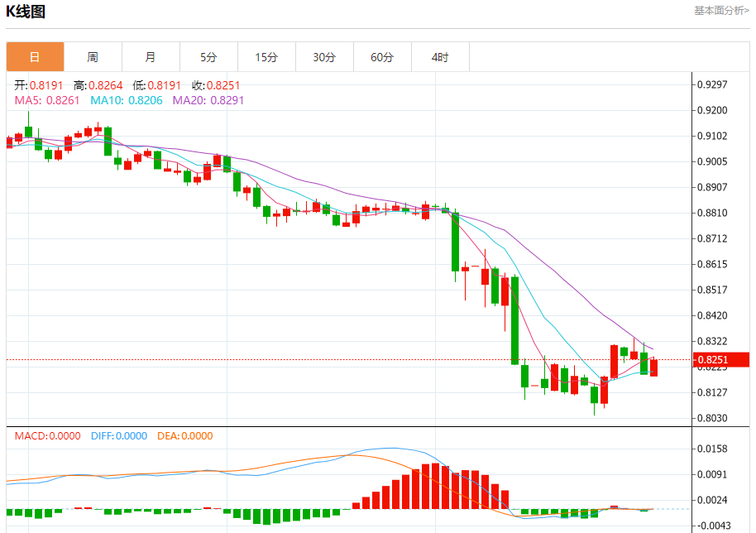Click the K线图 heading

pyautogui.click(x=26, y=12)
